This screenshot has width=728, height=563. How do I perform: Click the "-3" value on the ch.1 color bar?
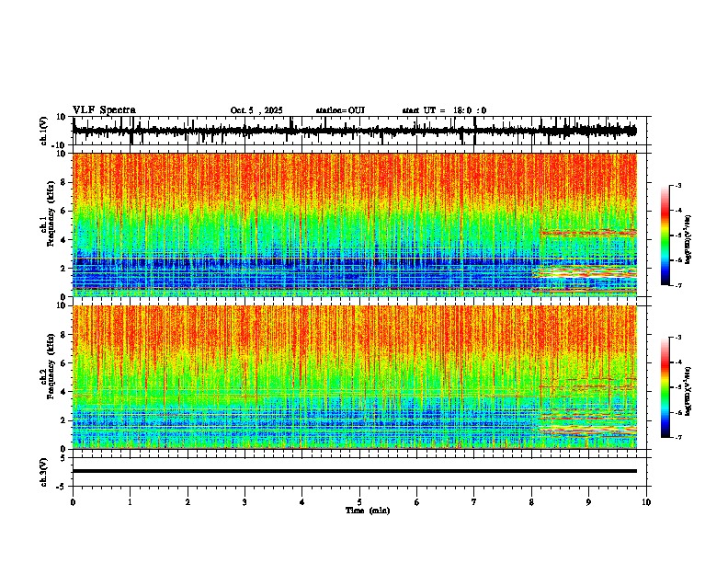(678, 185)
